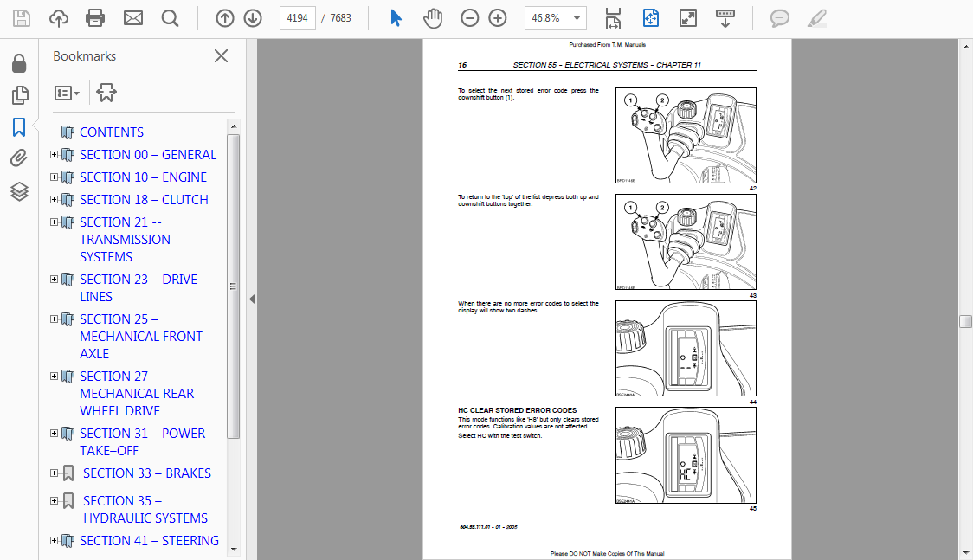Image resolution: width=973 pixels, height=560 pixels.
Task: Collapse the navigation pane arrow handle
Action: tap(251, 299)
